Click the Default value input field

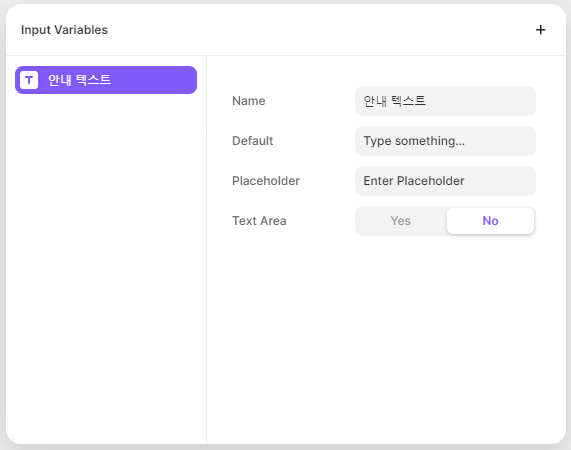445,141
